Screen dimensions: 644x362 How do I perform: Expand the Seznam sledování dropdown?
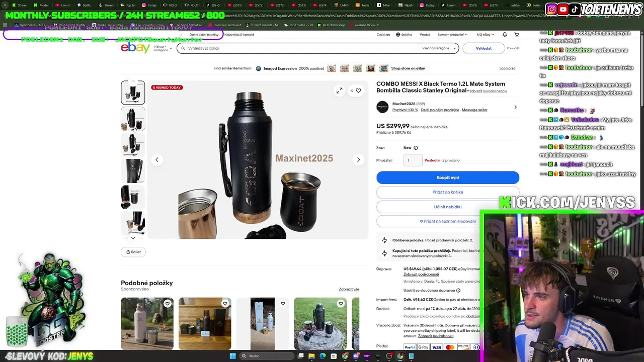click(x=452, y=35)
